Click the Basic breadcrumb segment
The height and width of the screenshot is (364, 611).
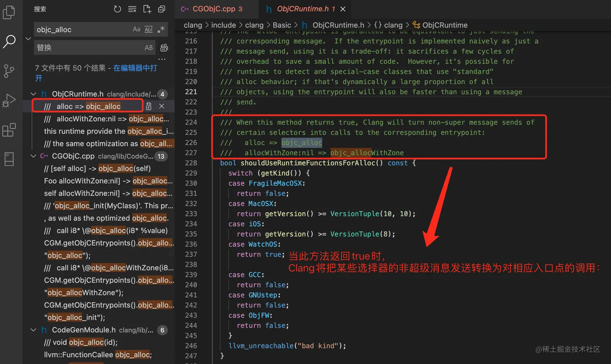[x=282, y=25]
